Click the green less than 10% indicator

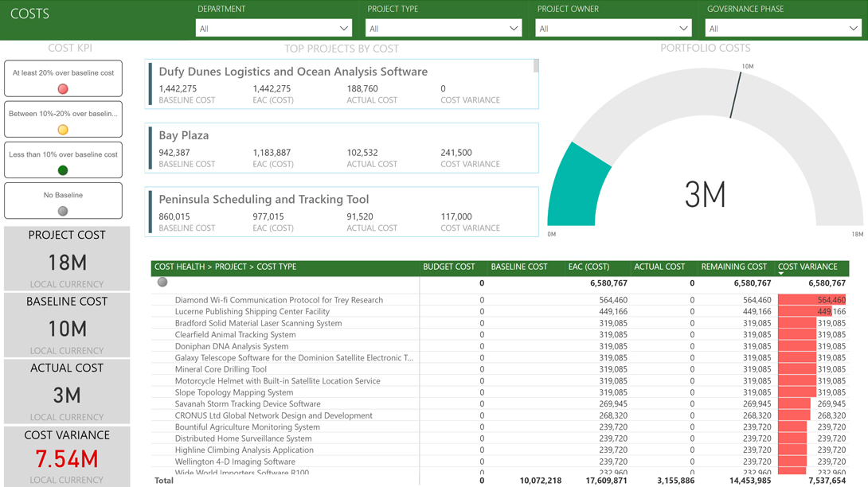[63, 170]
